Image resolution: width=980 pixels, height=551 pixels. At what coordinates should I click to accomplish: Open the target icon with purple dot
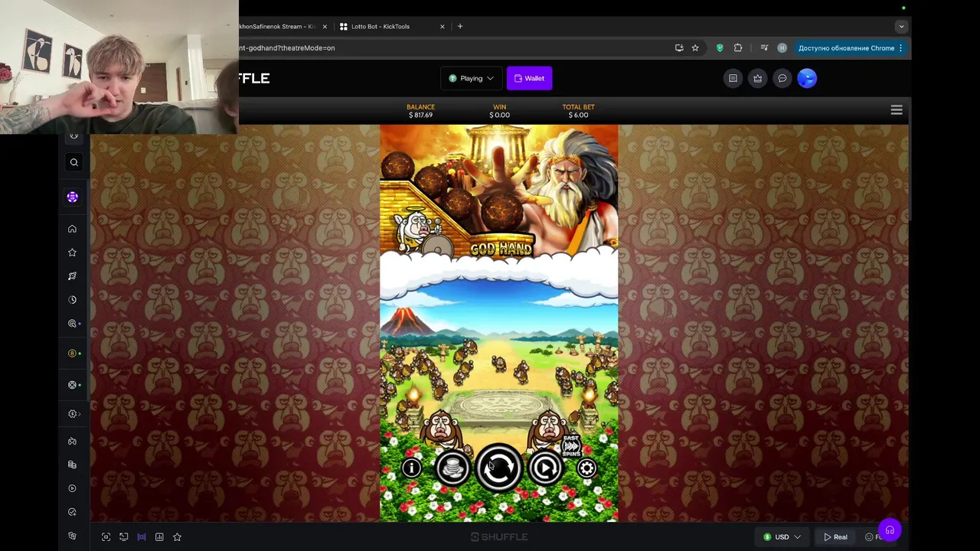click(73, 324)
